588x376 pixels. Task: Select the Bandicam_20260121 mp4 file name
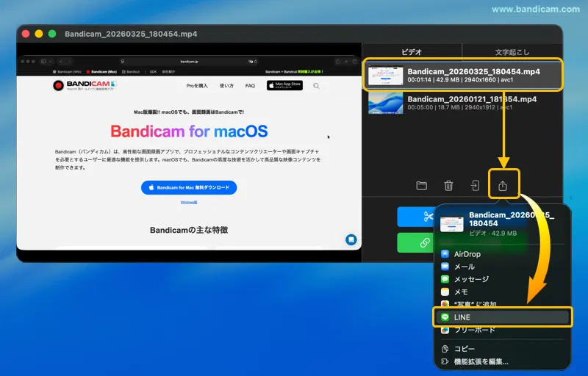pos(472,99)
